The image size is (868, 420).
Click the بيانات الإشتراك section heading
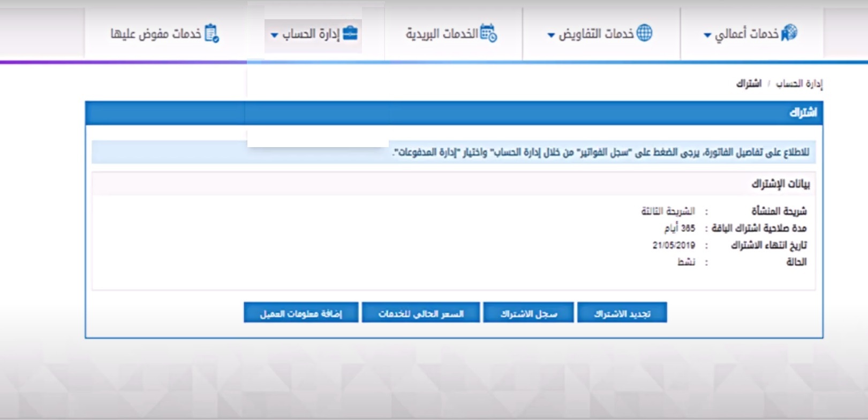[x=781, y=184]
